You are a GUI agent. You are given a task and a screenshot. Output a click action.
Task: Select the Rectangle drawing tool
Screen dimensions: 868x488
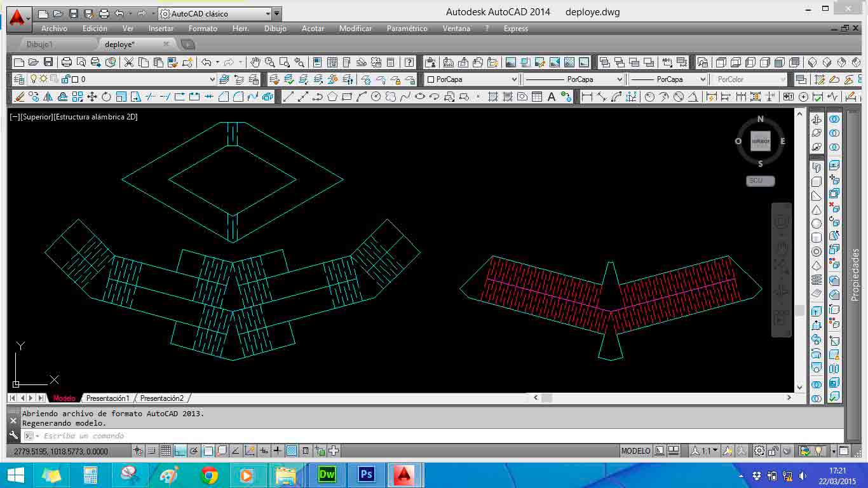pos(347,97)
